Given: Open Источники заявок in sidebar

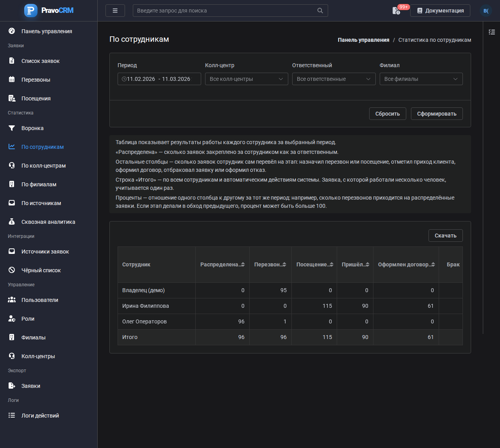Looking at the screenshot, I should coord(45,252).
